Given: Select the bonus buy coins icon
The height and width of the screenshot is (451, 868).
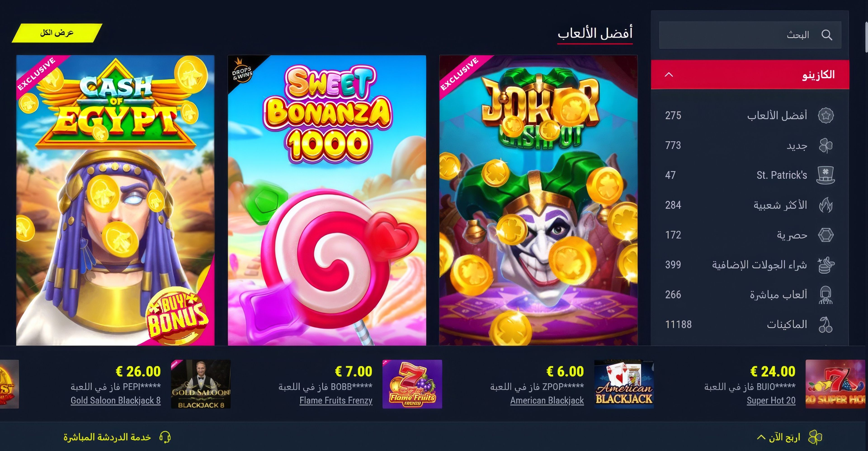Looking at the screenshot, I should click(826, 265).
